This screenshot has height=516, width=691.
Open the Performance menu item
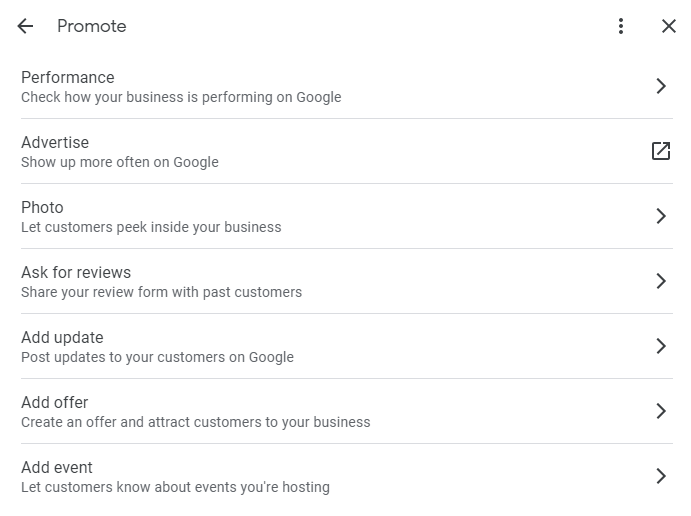click(68, 77)
